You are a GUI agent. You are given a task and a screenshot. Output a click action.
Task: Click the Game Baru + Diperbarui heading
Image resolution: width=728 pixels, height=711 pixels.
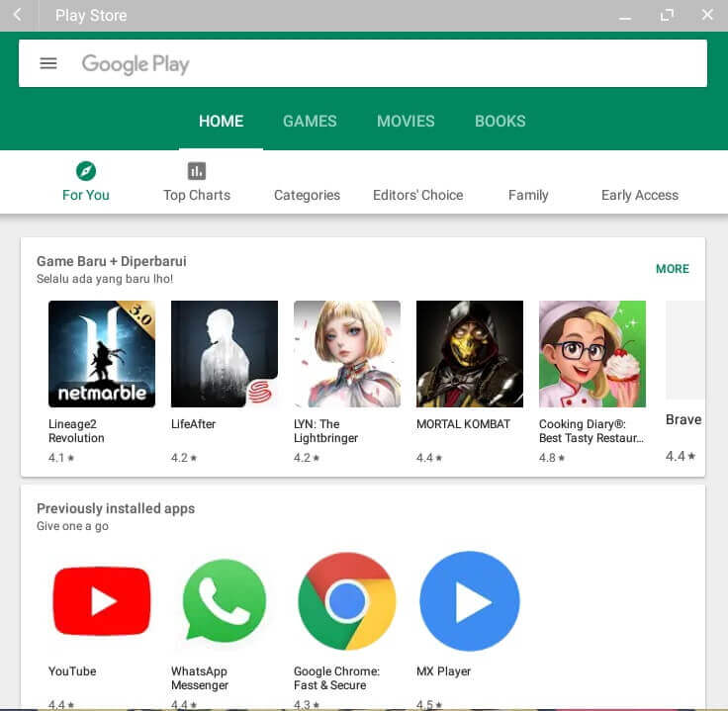pyautogui.click(x=112, y=261)
